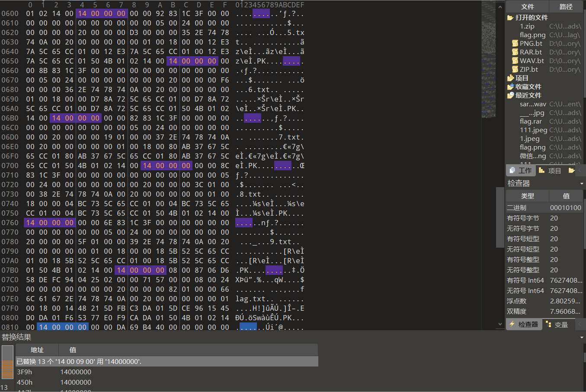Screen dimensions: 586x392
Task: Select flag.png under 打开的文件
Action: point(533,35)
